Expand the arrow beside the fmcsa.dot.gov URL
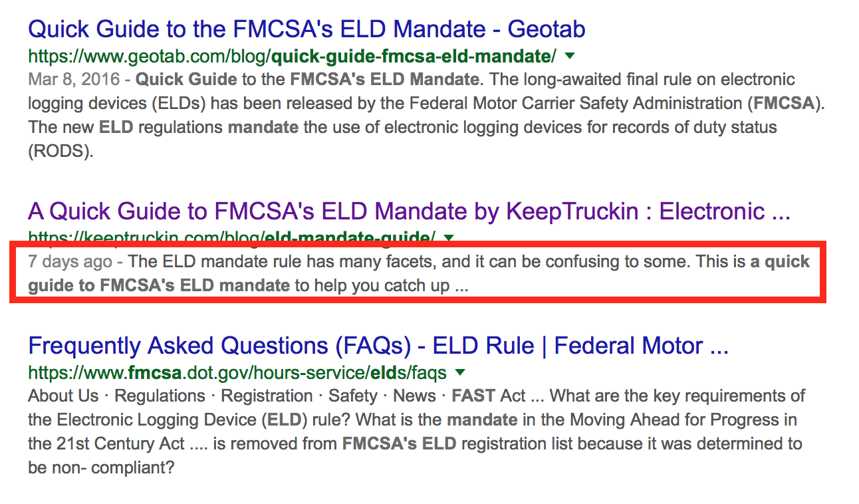Viewport: 859px width, 504px height. (460, 372)
